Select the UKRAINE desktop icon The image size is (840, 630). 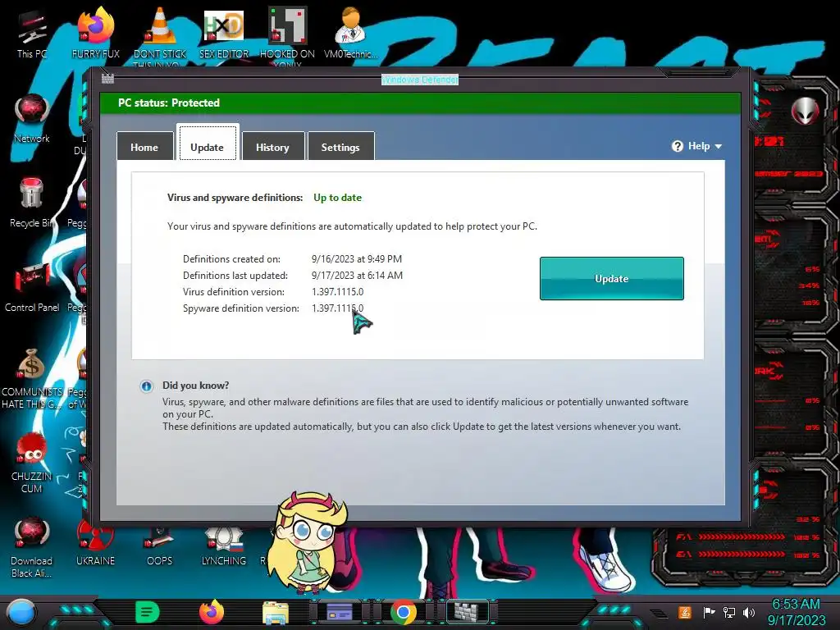(96, 545)
